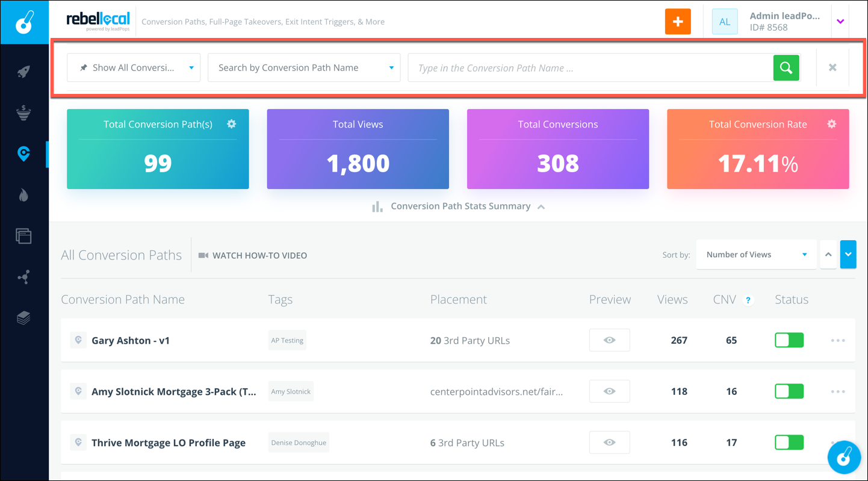Open the flame icon sidebar section

23,195
